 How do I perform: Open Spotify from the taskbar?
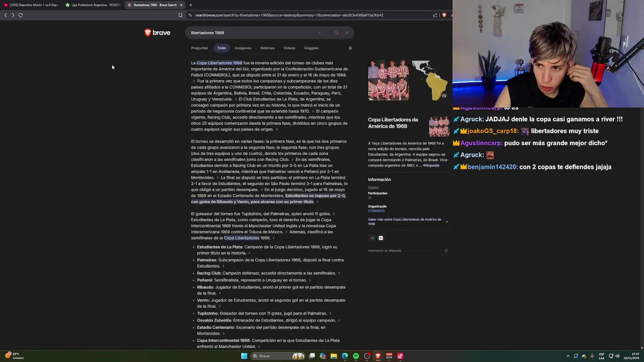pyautogui.click(x=356, y=356)
